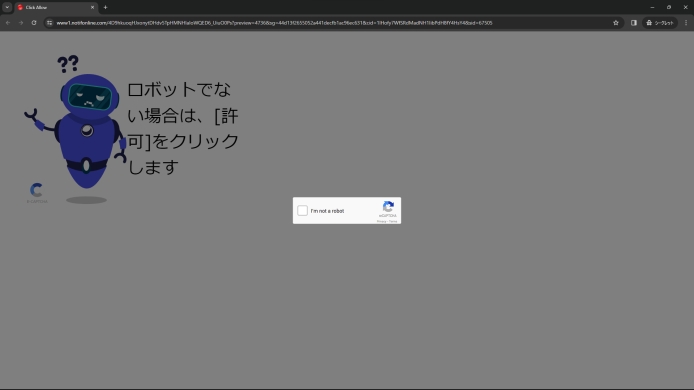Click the E-CAPTCHA logo below the robot
This screenshot has height=390, width=694.
pyautogui.click(x=37, y=193)
